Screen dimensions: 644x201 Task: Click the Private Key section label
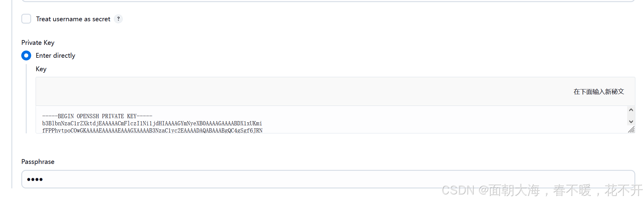point(38,43)
